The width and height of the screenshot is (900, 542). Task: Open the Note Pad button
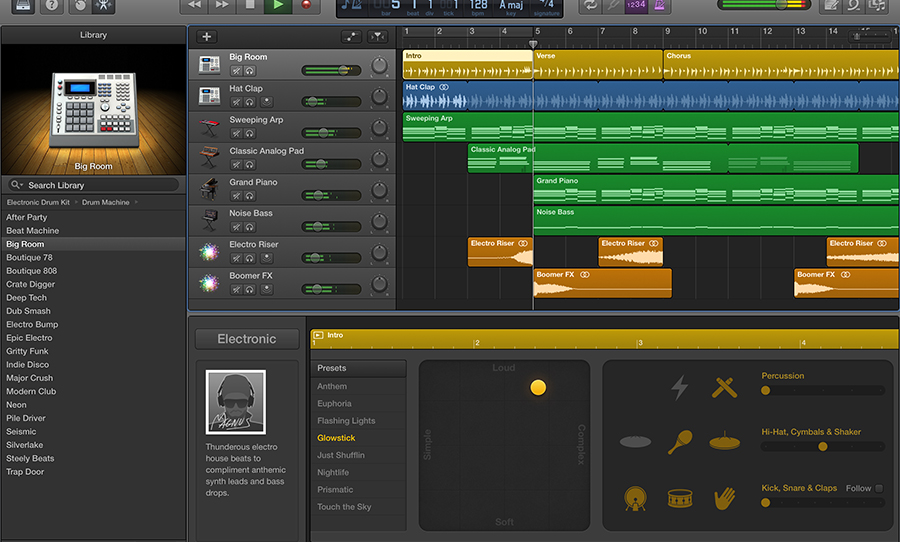point(830,5)
